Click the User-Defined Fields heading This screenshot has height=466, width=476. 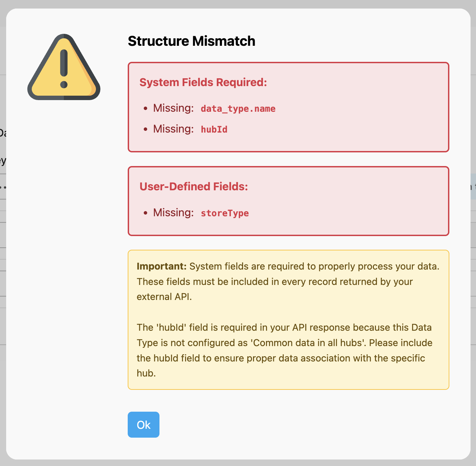193,187
